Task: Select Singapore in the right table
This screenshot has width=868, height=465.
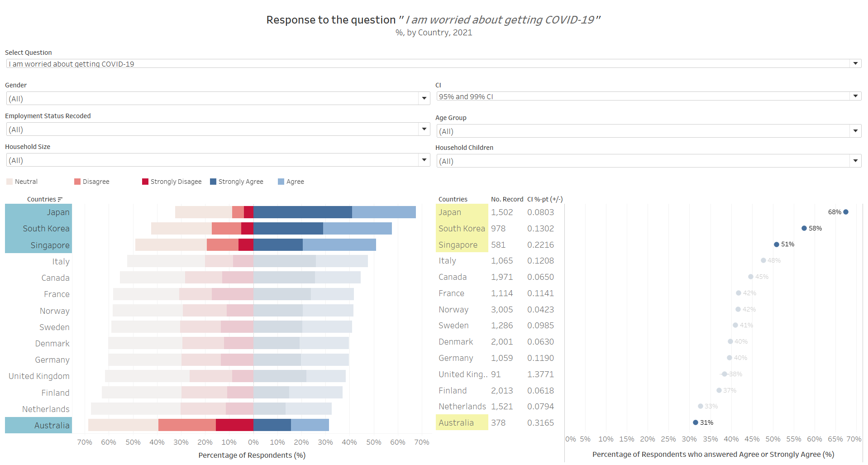Action: point(458,245)
